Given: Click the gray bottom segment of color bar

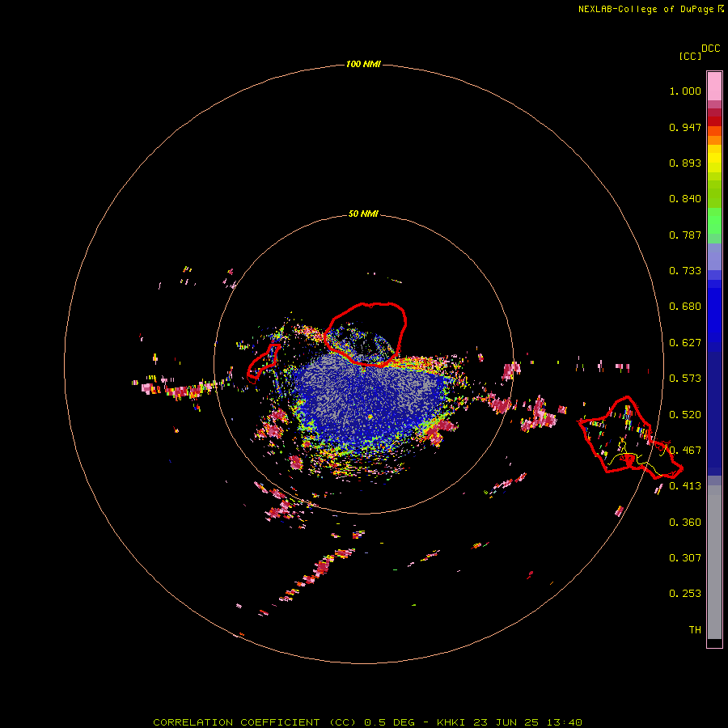Looking at the screenshot, I should [714, 562].
